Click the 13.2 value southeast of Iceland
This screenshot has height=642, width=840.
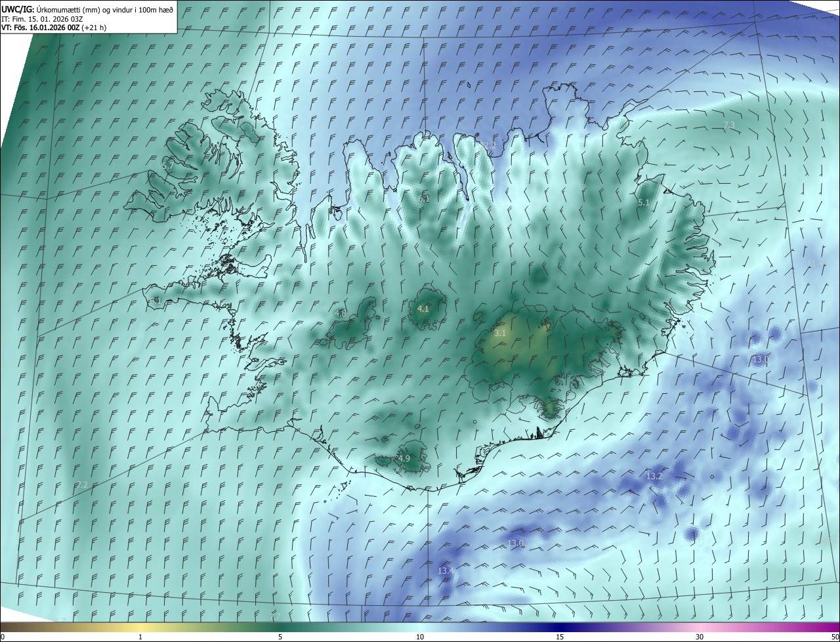point(655,476)
